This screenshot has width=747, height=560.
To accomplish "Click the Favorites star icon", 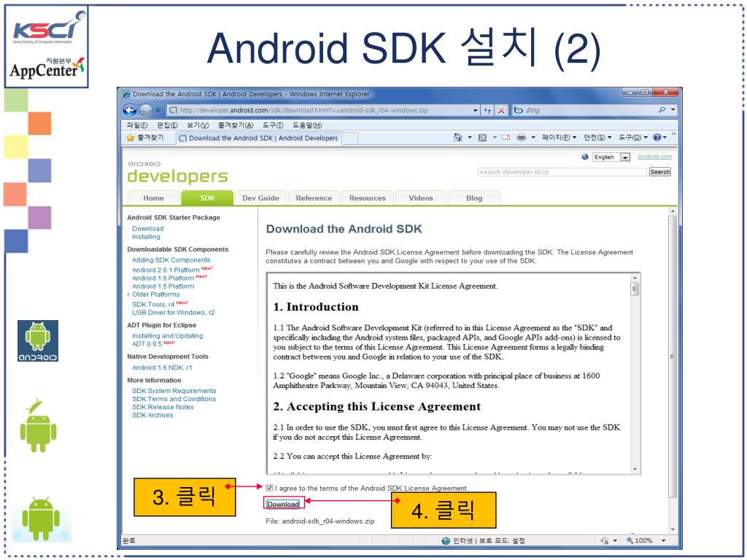I will (130, 138).
